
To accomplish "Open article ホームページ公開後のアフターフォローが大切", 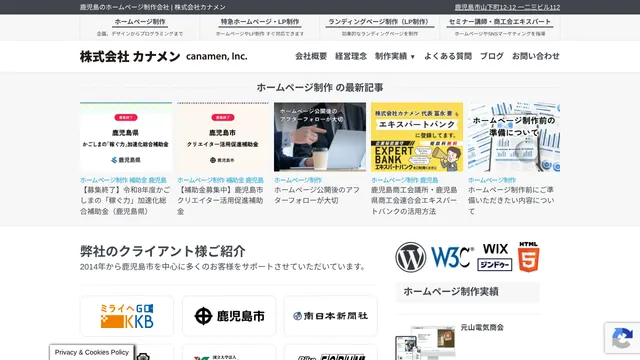I will click(x=317, y=195).
